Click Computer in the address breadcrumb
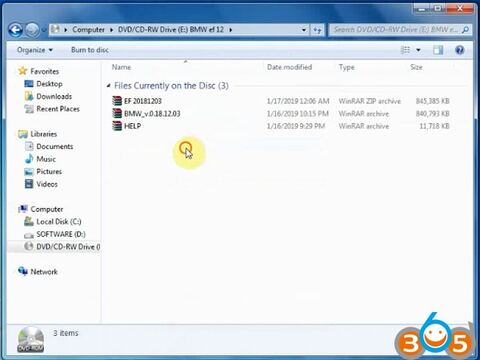 tap(88, 30)
